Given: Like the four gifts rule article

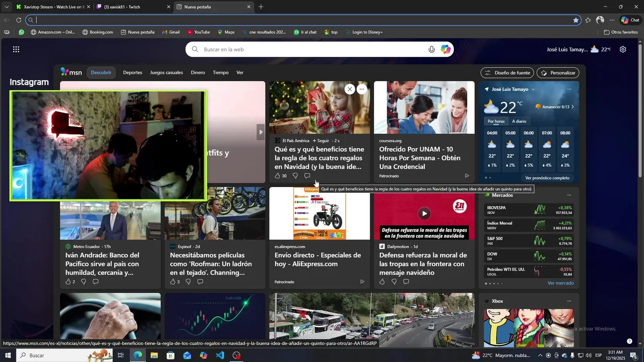Looking at the screenshot, I should click(x=277, y=176).
